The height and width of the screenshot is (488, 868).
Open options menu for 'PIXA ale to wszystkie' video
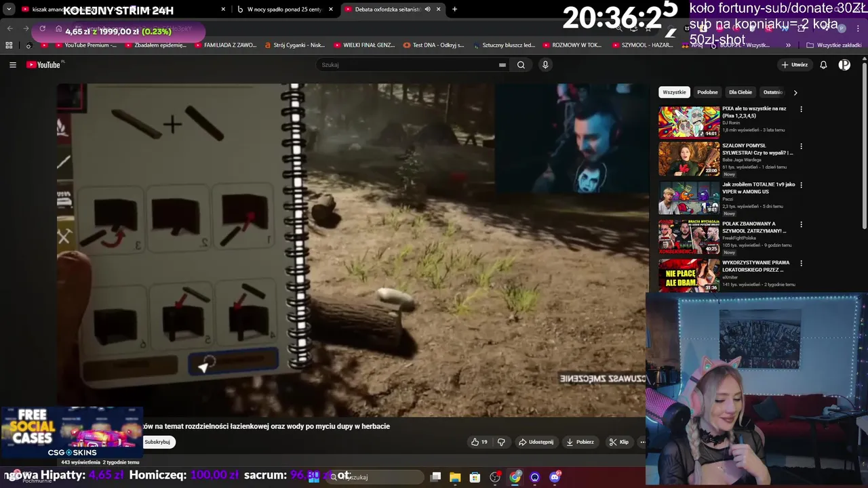click(801, 109)
